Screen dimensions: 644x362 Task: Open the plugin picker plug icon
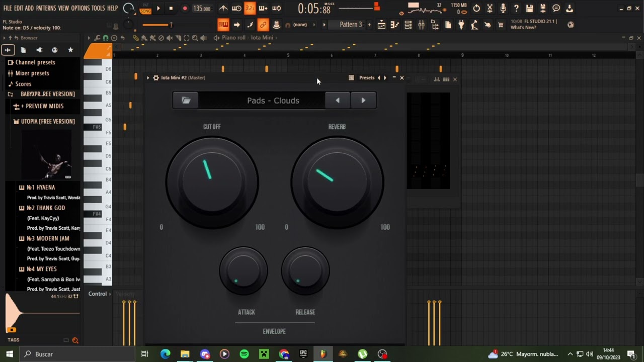(461, 25)
